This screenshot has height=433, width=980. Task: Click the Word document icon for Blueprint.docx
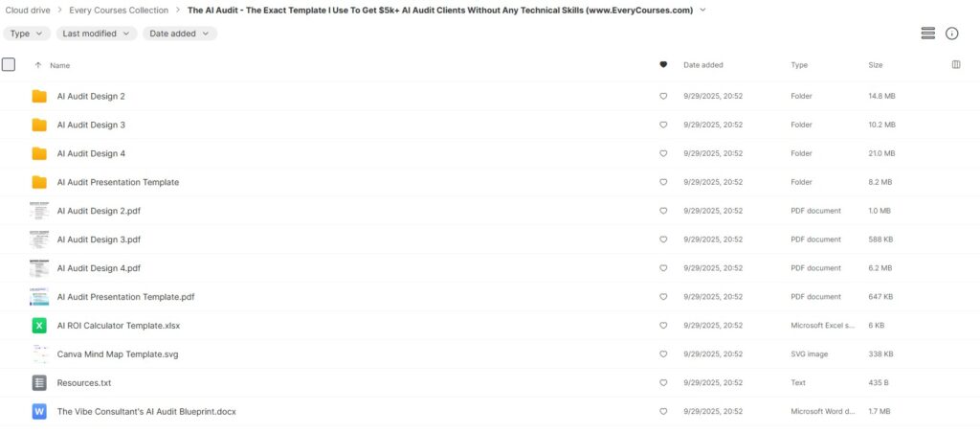(x=39, y=412)
